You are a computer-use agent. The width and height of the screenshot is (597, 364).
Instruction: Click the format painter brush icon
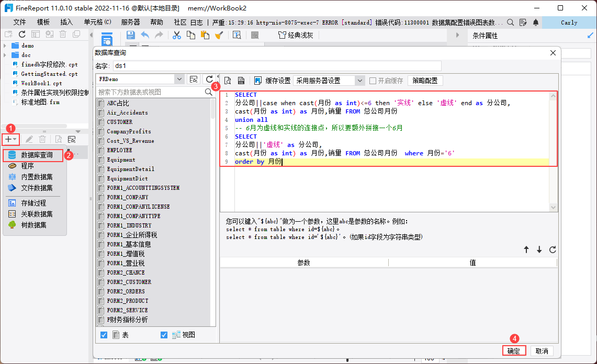click(x=219, y=35)
